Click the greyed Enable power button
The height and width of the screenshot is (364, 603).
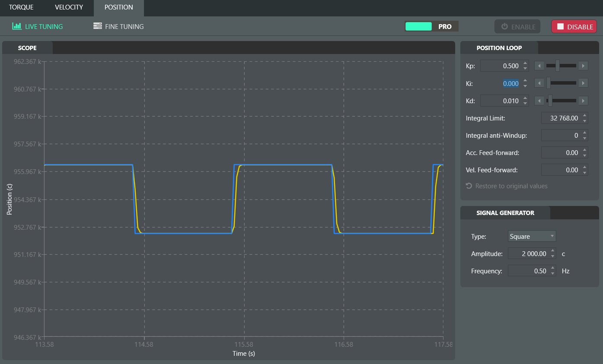tap(517, 26)
